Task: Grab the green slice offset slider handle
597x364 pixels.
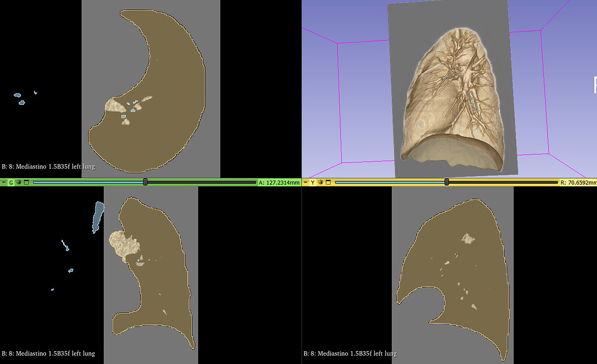Action: (144, 182)
